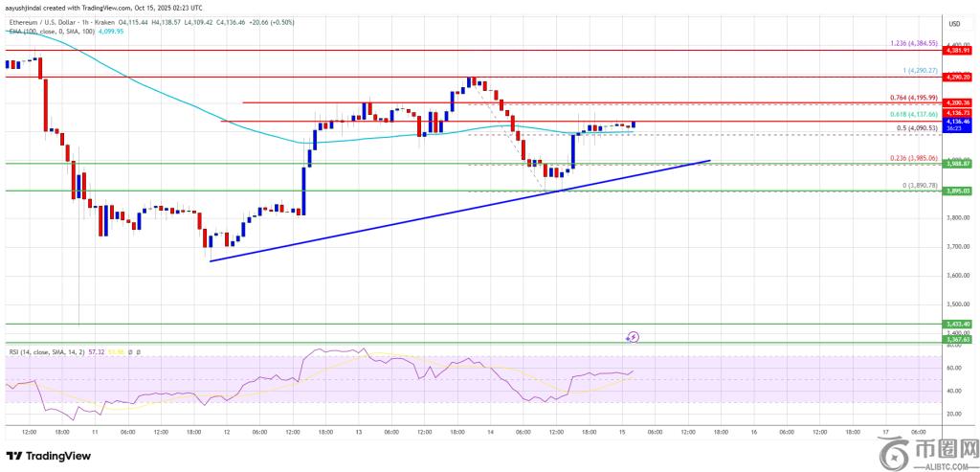980x472 pixels.
Task: Select the blue ascending trend line
Action: (459, 212)
